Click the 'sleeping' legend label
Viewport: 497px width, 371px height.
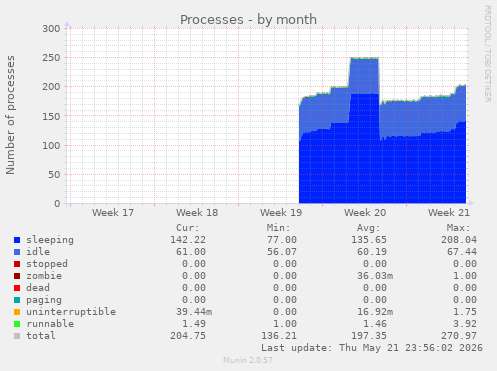[50, 240]
